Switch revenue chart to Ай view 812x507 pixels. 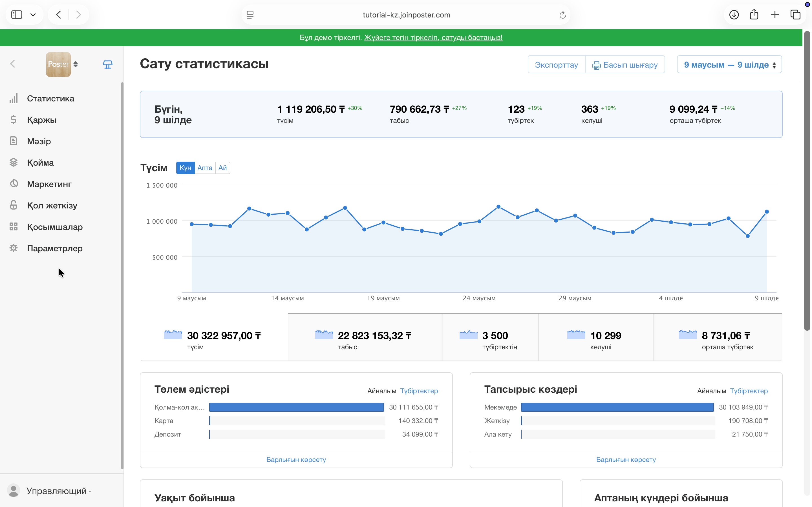click(x=222, y=168)
